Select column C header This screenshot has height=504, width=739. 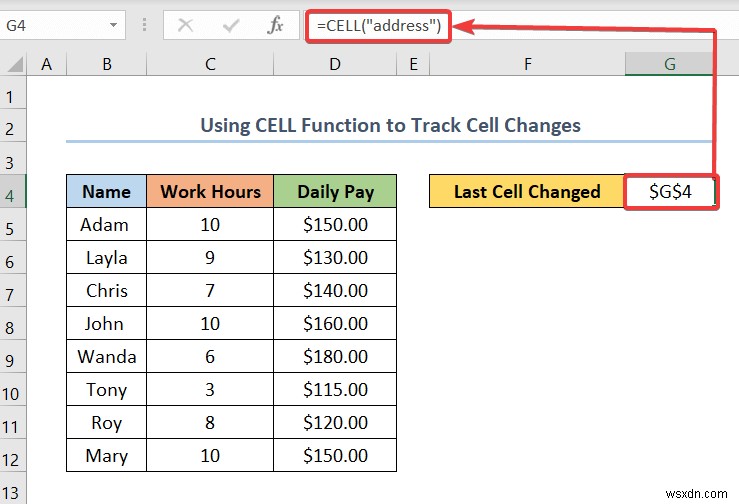click(210, 64)
